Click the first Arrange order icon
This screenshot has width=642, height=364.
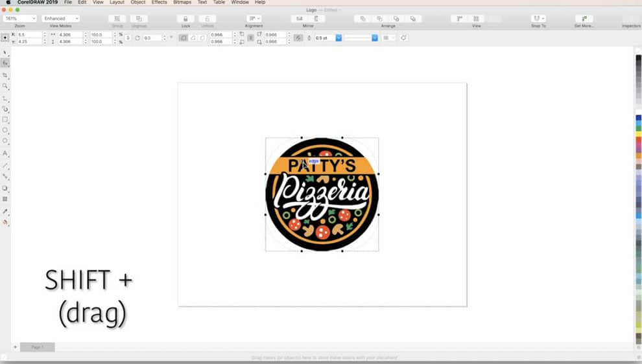pyautogui.click(x=363, y=18)
